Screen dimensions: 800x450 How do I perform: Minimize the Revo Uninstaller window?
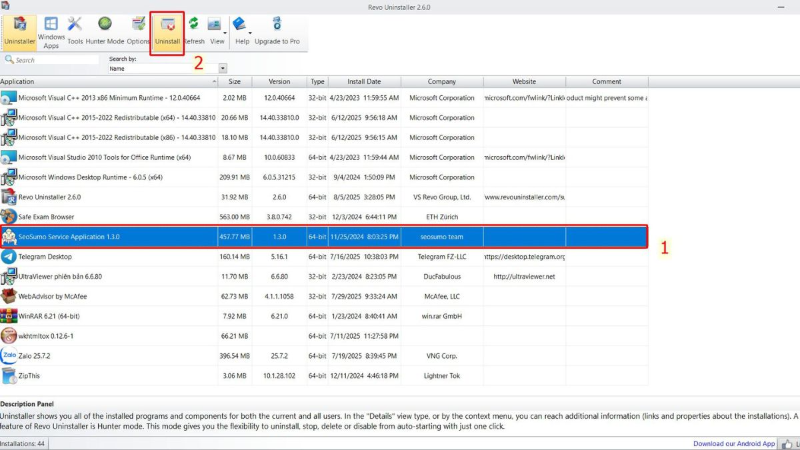[x=781, y=7]
